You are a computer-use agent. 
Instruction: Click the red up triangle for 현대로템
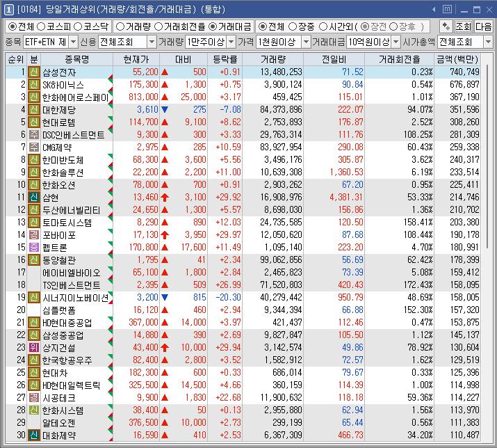[x=165, y=122]
